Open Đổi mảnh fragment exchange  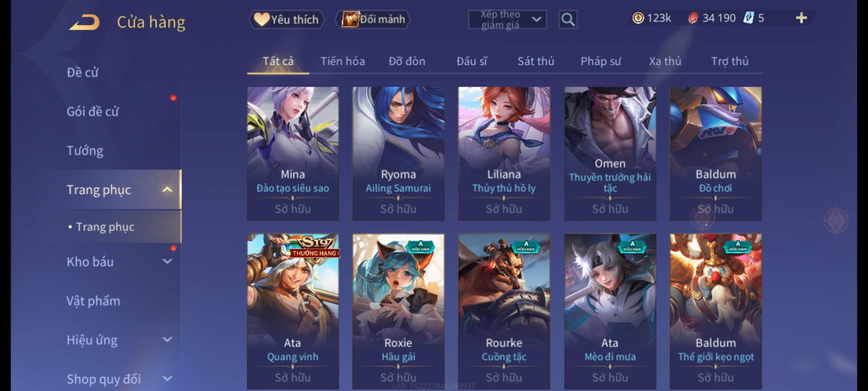373,19
